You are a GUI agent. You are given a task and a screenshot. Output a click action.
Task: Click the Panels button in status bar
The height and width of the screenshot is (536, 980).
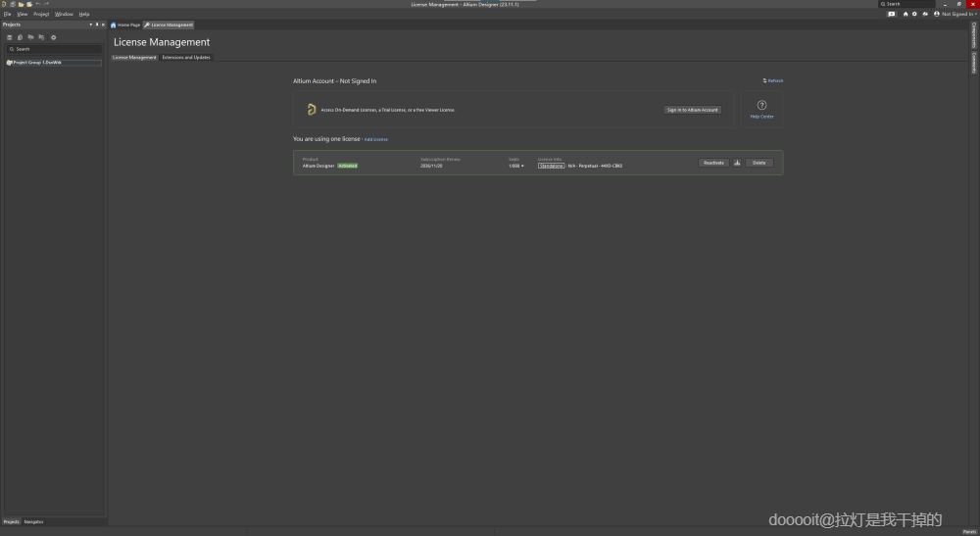point(969,532)
